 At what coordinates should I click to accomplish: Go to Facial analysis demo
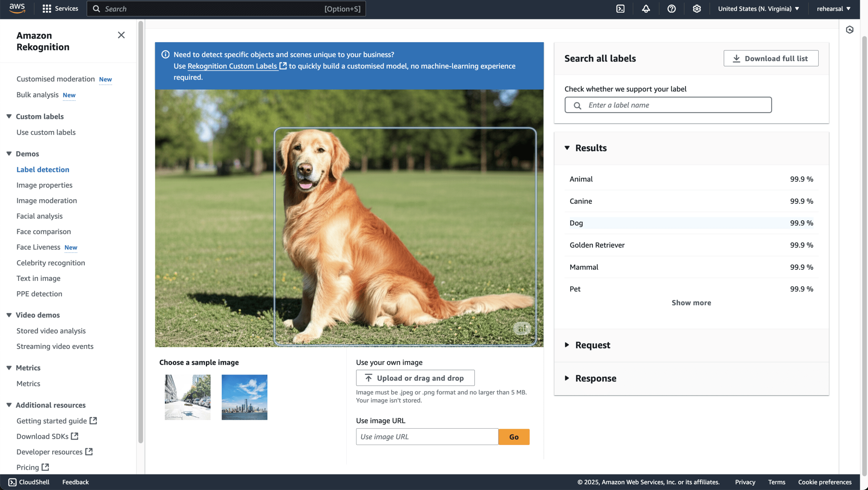click(x=39, y=216)
